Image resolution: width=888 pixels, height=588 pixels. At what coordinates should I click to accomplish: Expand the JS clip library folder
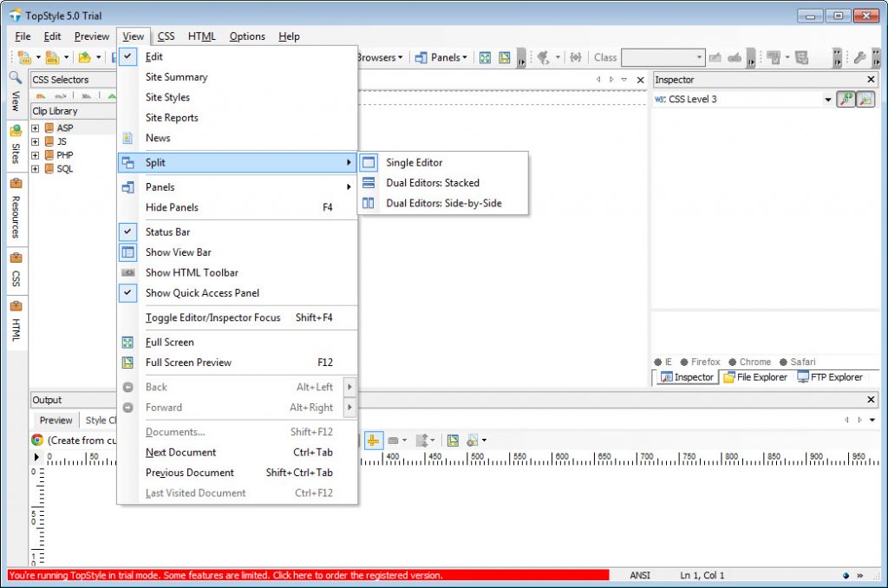click(35, 141)
